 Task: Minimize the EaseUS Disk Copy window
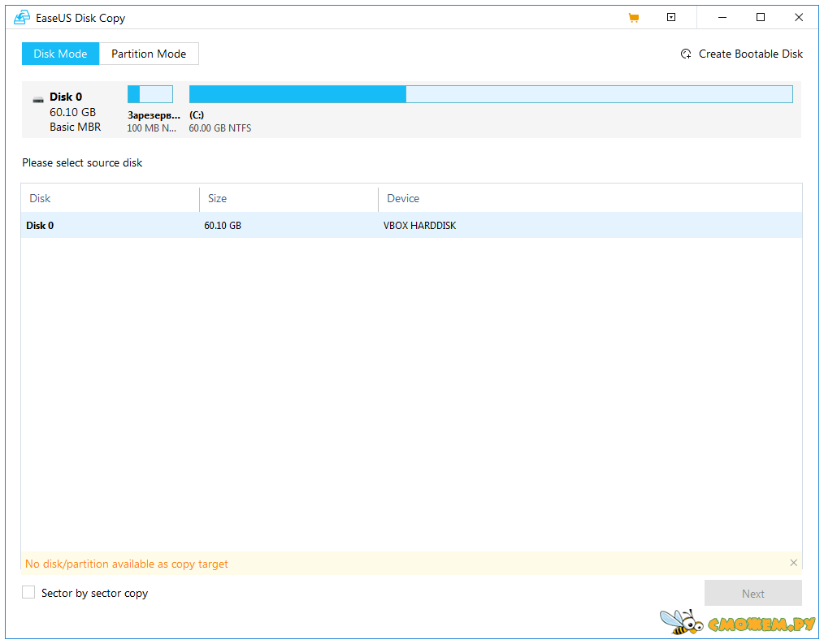tap(722, 17)
